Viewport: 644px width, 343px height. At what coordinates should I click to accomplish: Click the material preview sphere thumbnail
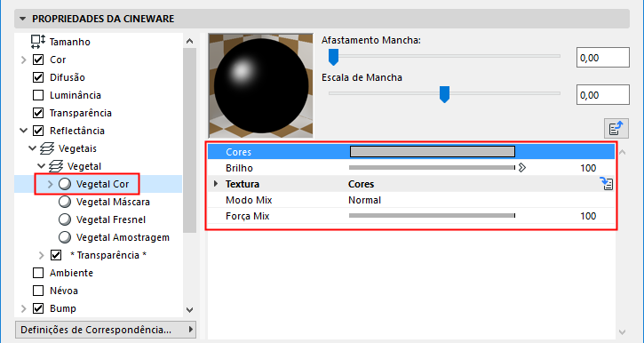point(261,85)
